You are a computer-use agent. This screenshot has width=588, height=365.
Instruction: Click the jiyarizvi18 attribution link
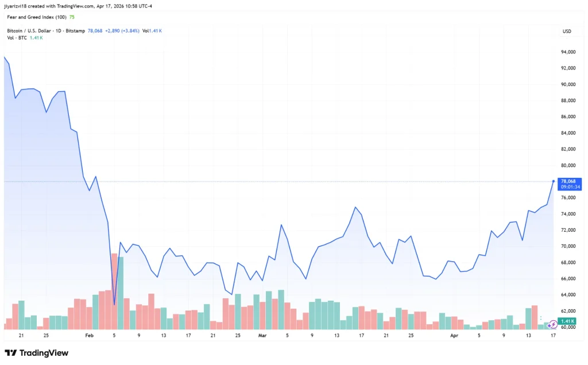(14, 6)
